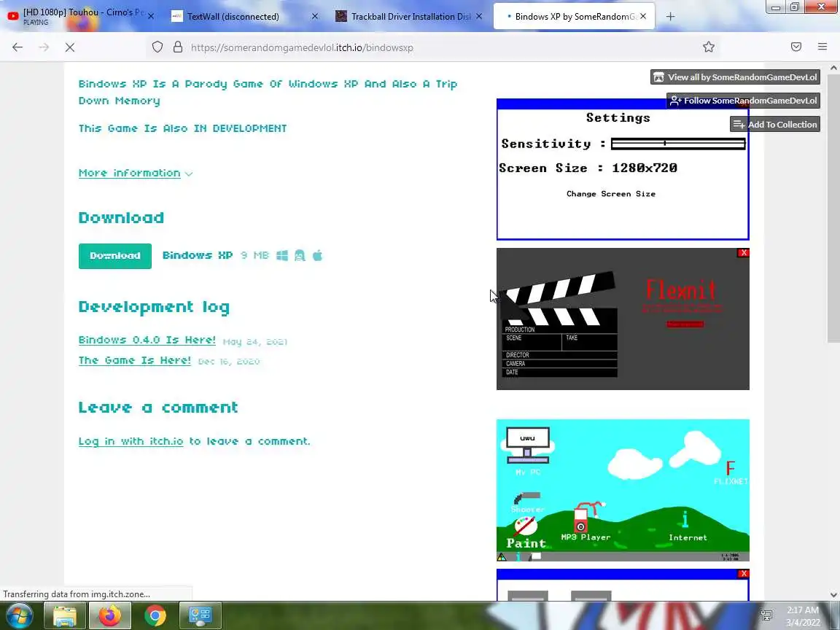Screen dimensions: 840x630
Task: Open The Game Is Here! devlog post
Action: (x=134, y=360)
